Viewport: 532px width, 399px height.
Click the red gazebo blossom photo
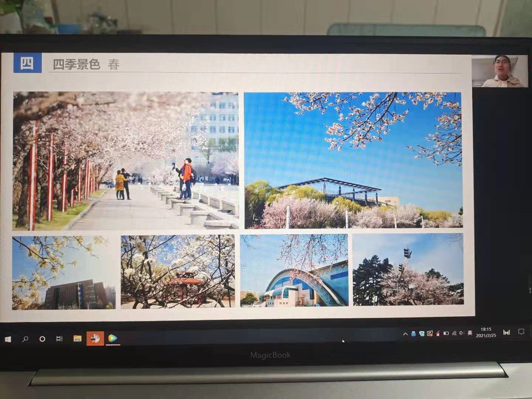coord(178,272)
